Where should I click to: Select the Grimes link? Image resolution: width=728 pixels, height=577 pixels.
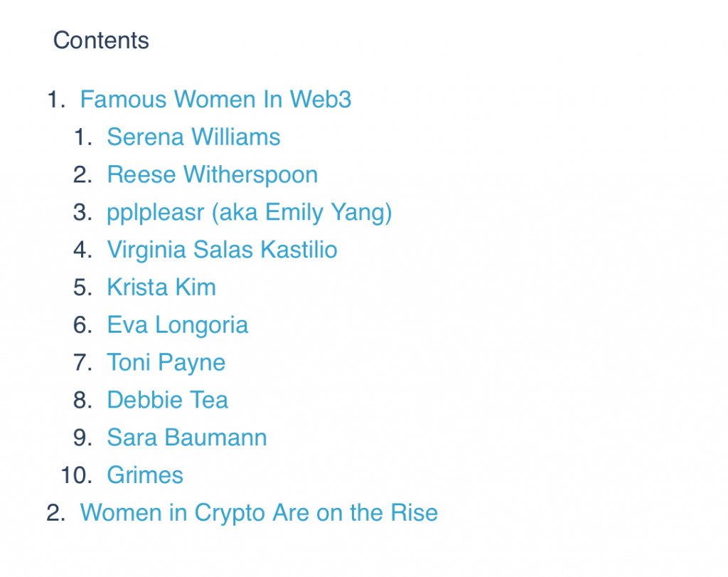click(x=145, y=475)
